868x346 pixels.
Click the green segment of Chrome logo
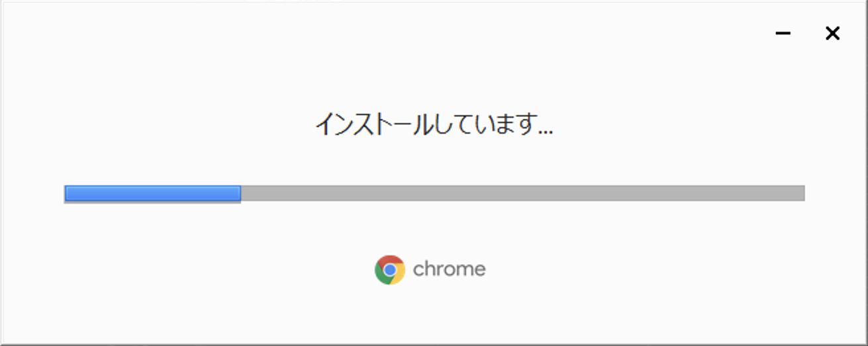tap(381, 275)
